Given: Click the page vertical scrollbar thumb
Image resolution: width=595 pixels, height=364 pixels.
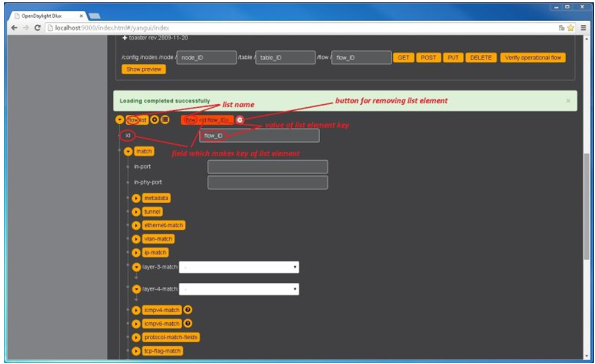Looking at the screenshot, I should click(x=587, y=207).
